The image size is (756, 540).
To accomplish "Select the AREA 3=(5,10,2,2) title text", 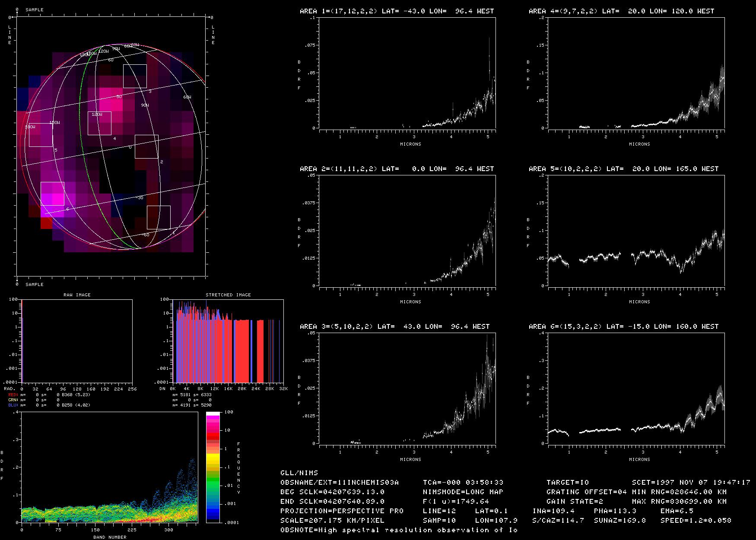I will [394, 327].
